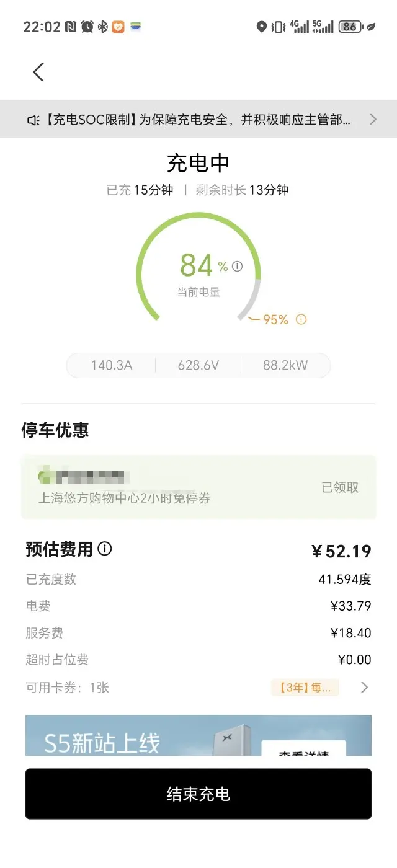397x868 pixels.
Task: Tap the back arrow icon
Action: (x=38, y=73)
